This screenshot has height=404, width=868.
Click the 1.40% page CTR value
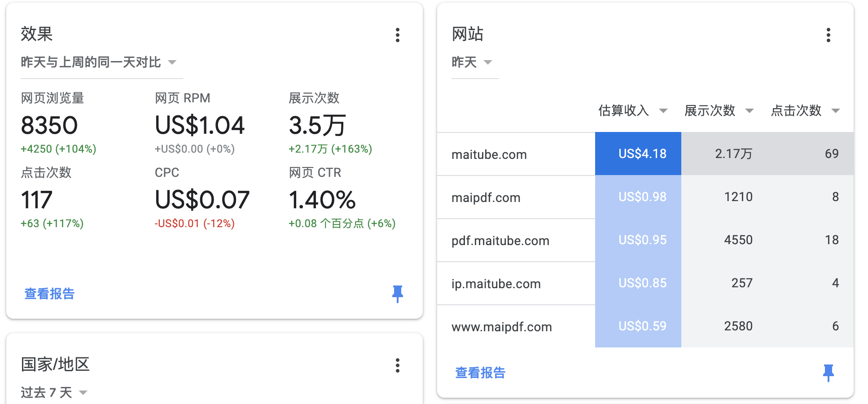(322, 200)
